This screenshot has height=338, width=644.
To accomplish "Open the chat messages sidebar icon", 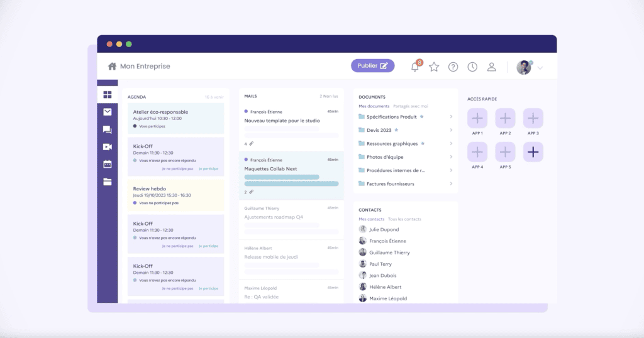I will tap(107, 129).
